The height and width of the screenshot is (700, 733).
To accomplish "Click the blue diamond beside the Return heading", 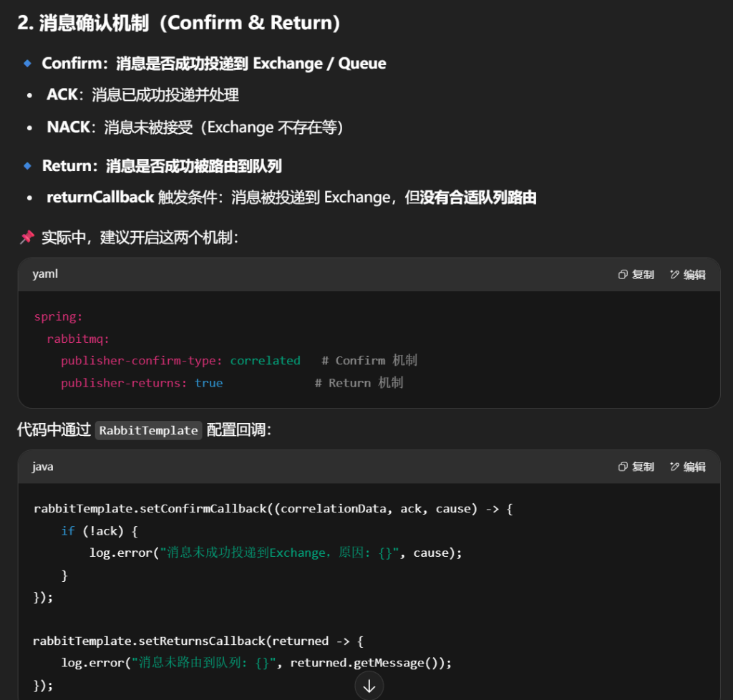I will tap(28, 166).
